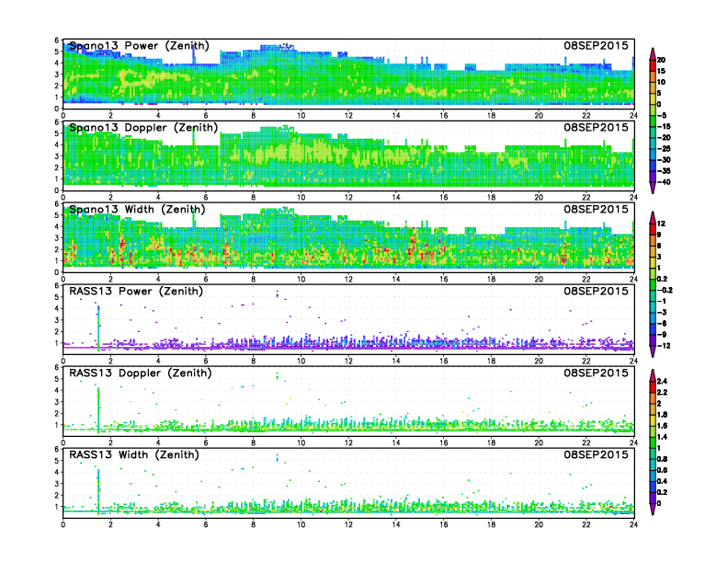Viewport: 728px width, 563px height.
Task: Click the '-12' label on the middle colorbar
Action: 664,346
